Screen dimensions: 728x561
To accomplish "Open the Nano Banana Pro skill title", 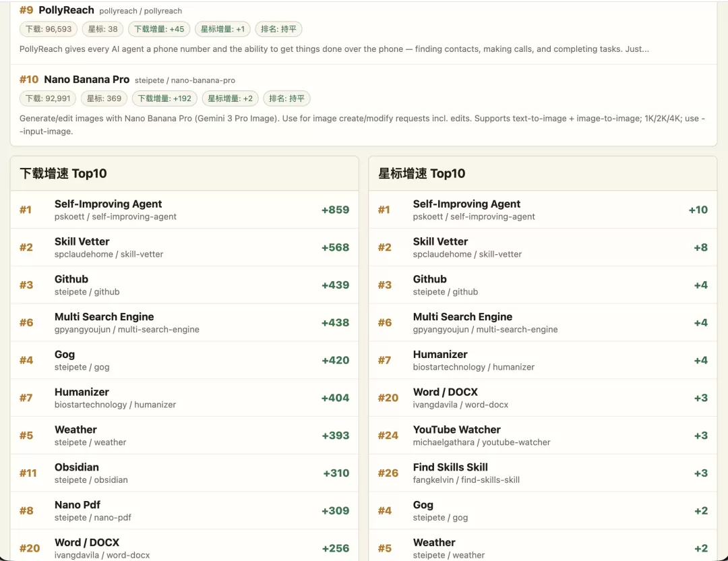I will 87,80.
